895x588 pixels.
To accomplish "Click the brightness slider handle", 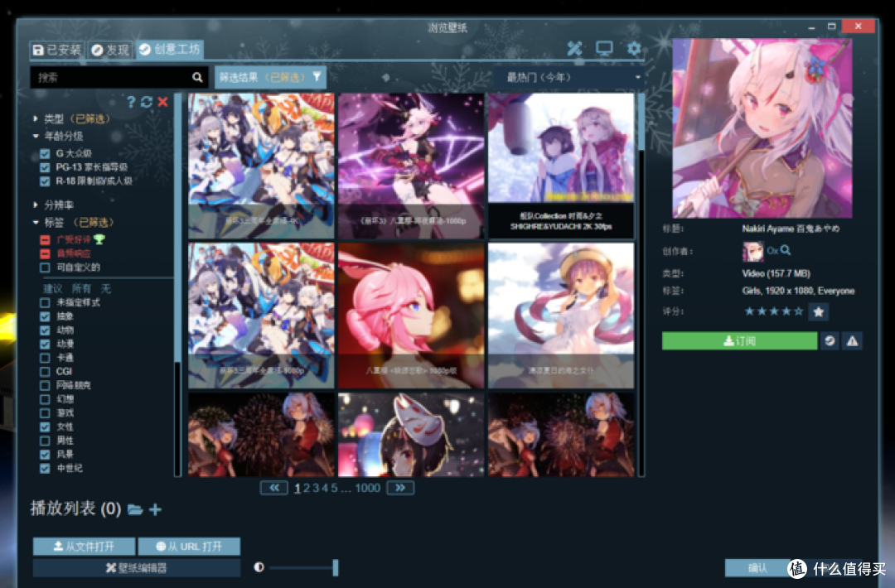I will (x=336, y=567).
